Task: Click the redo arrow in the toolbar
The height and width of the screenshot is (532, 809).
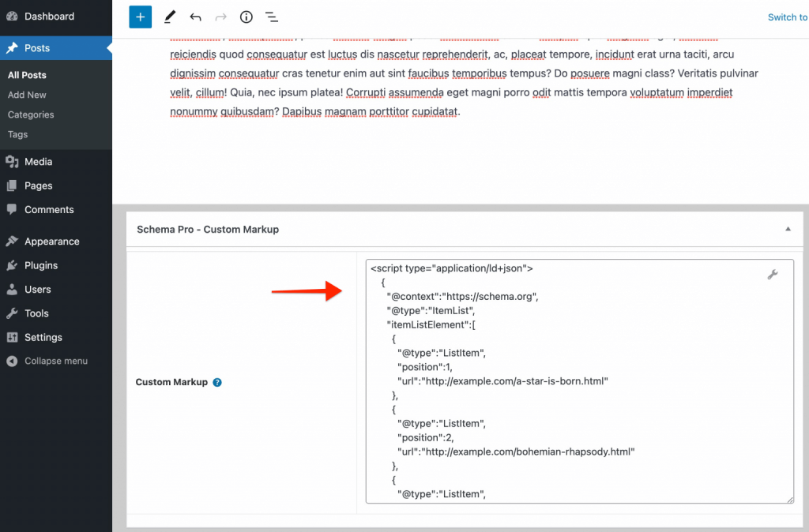Action: click(220, 17)
